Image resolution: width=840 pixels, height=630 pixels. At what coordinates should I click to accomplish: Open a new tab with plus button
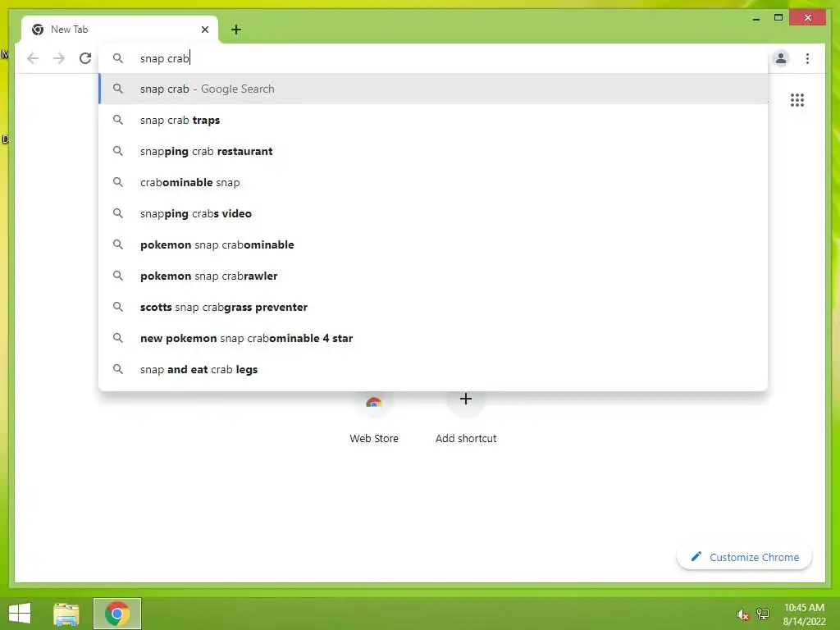coord(236,30)
